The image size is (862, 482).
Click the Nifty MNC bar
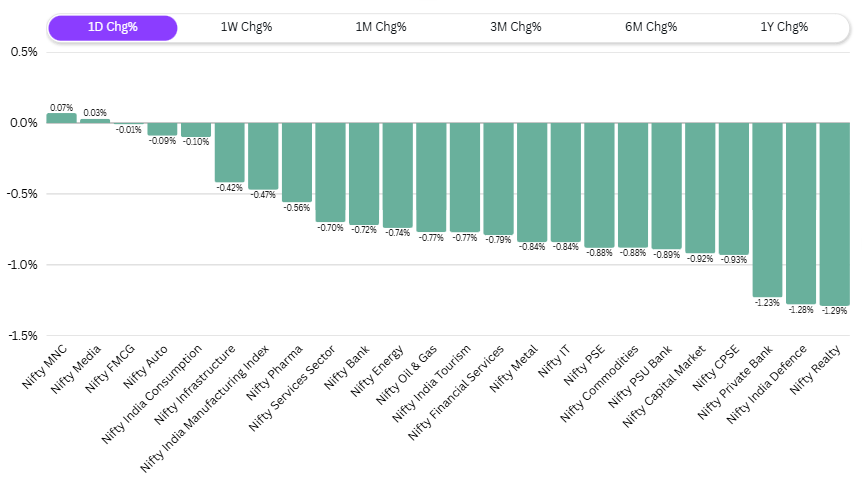click(61, 118)
